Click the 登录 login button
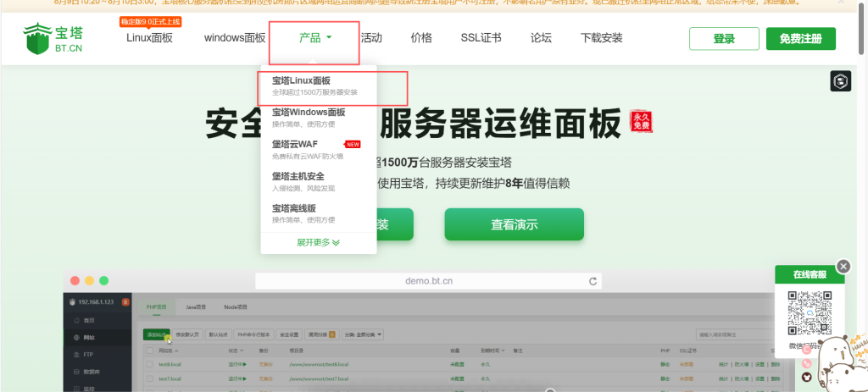The width and height of the screenshot is (868, 392). pyautogui.click(x=724, y=39)
